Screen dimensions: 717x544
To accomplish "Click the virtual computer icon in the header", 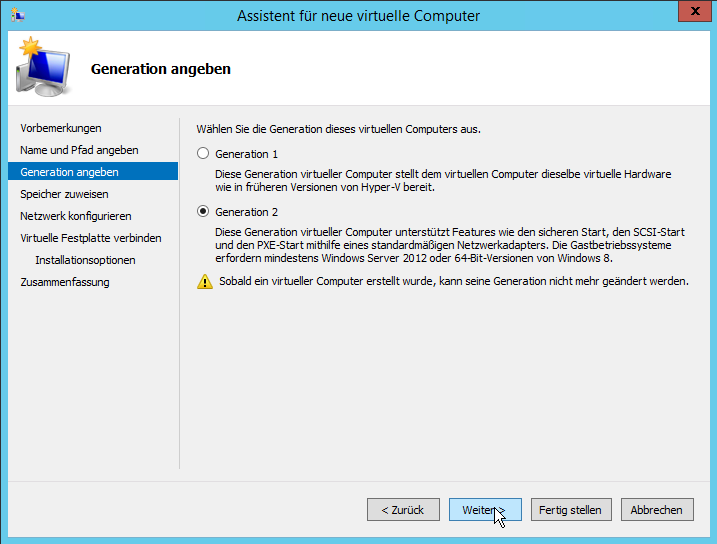I will coord(43,65).
